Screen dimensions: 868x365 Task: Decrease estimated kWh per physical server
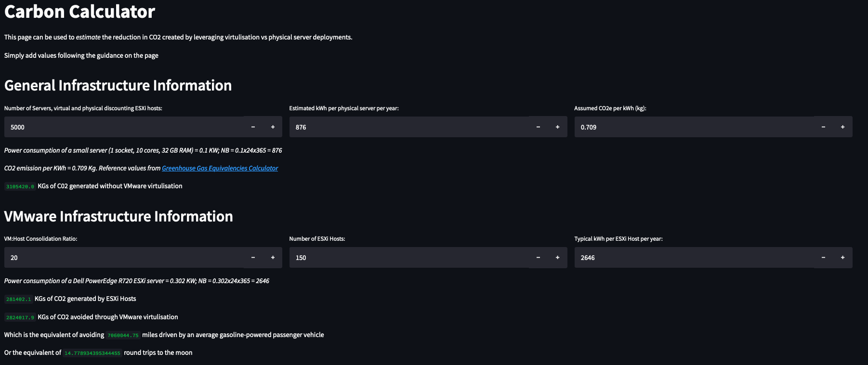[x=538, y=127]
